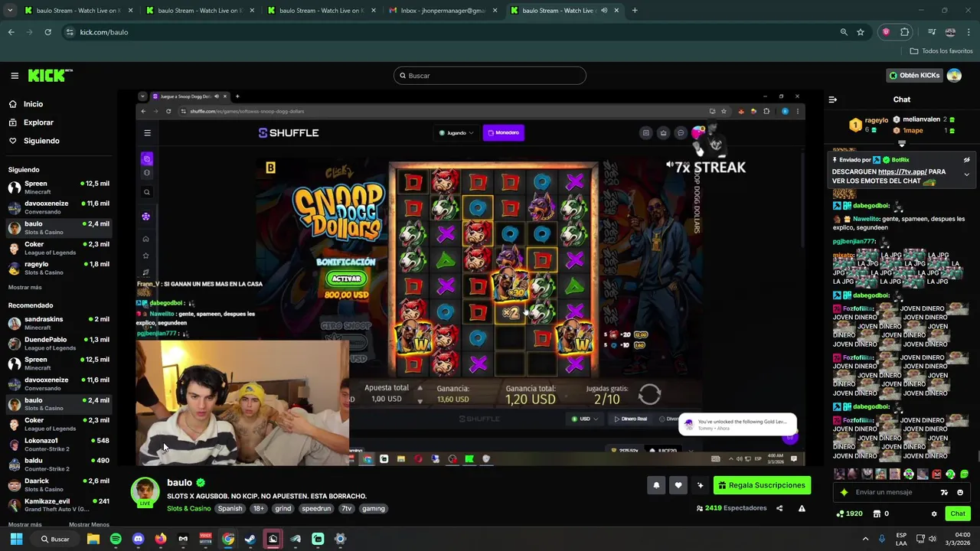Open the Kick profile avatar menu
The height and width of the screenshot is (551, 980).
954,75
